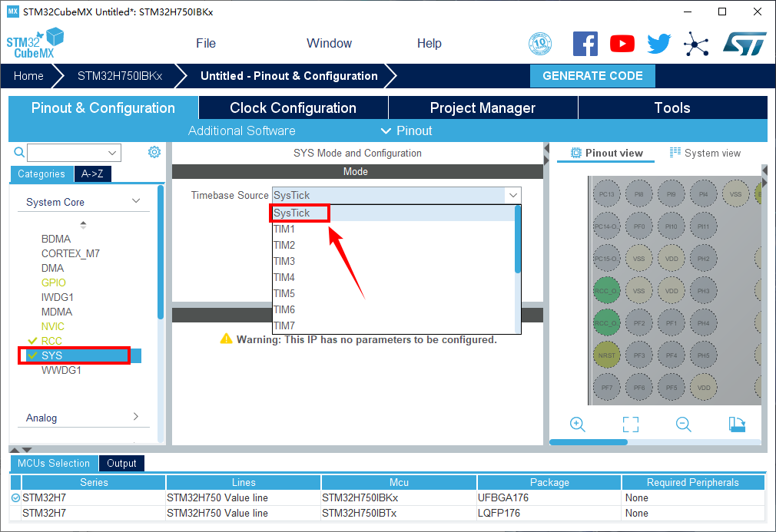The image size is (776, 532).
Task: Open the YouTube icon link
Action: pyautogui.click(x=622, y=44)
